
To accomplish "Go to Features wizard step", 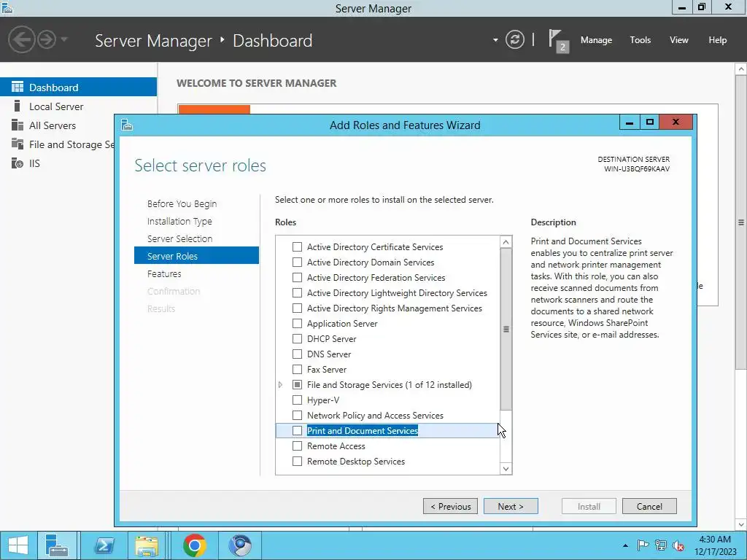I will click(x=164, y=274).
